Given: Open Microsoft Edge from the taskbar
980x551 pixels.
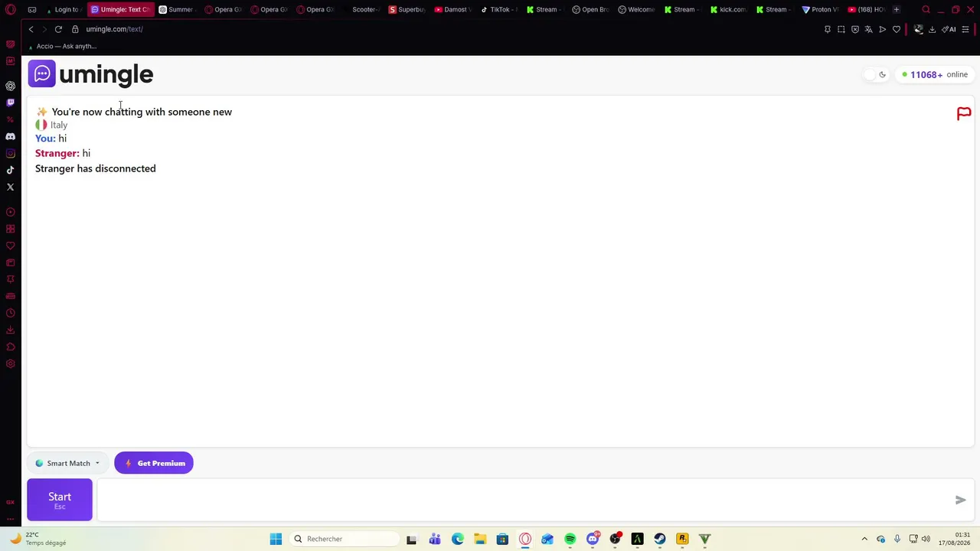Looking at the screenshot, I should (x=457, y=539).
